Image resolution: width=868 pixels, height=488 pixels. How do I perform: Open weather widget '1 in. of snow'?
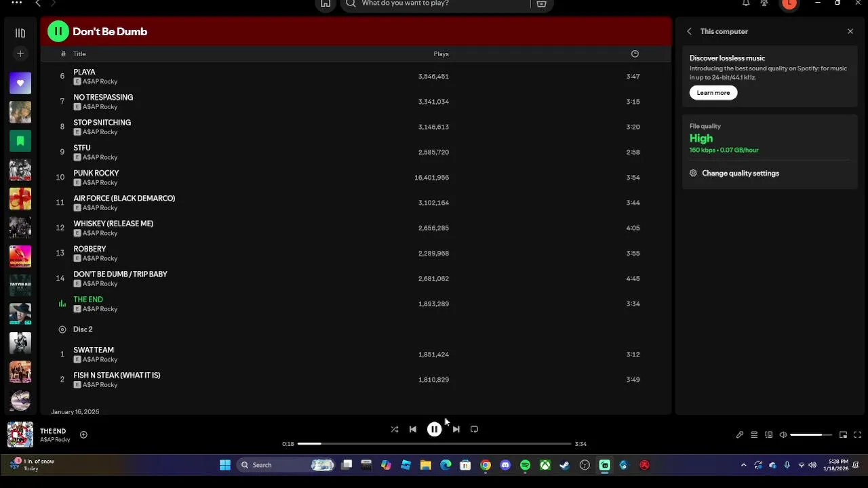coord(31,465)
